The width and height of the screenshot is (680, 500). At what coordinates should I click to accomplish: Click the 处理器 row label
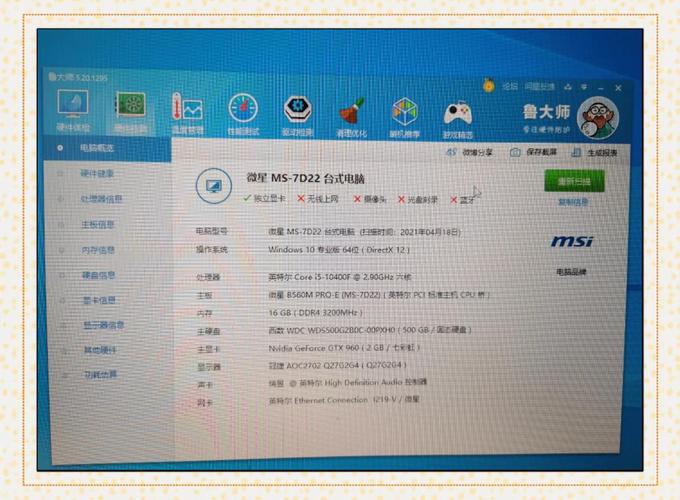tap(208, 277)
